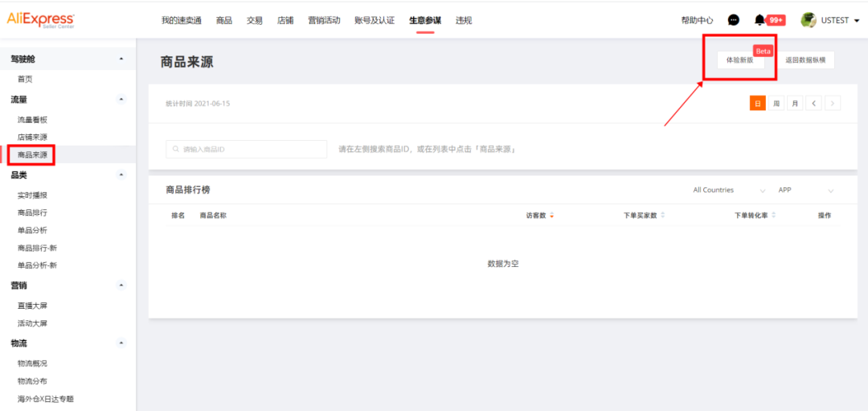The image size is (868, 411).
Task: Open the chat message bubble icon
Action: (x=733, y=20)
